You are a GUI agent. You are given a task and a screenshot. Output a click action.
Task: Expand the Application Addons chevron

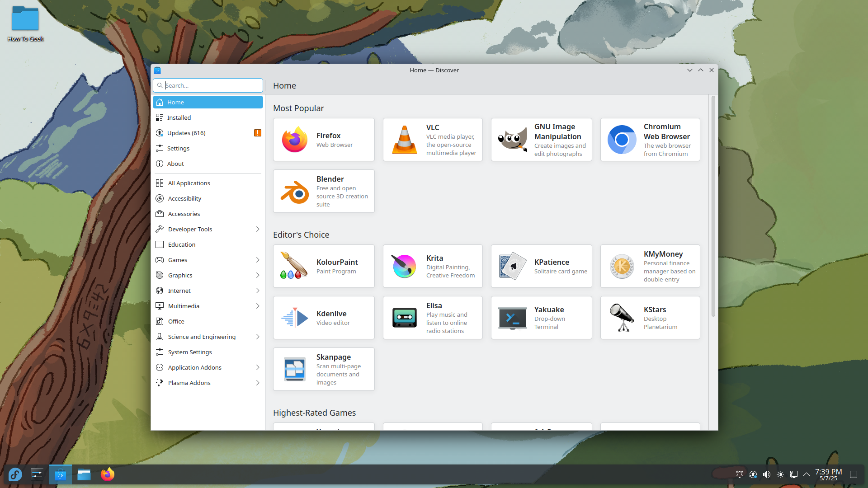tap(258, 367)
